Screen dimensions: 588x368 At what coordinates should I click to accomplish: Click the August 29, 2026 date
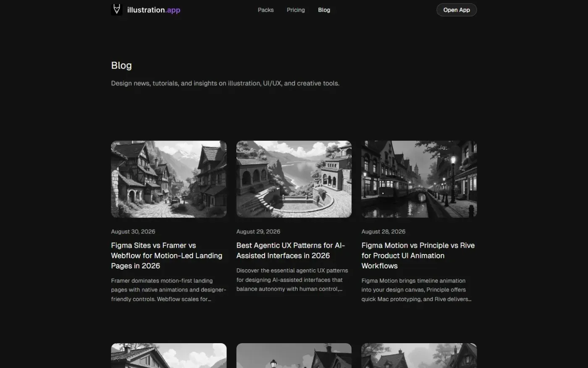pyautogui.click(x=258, y=231)
